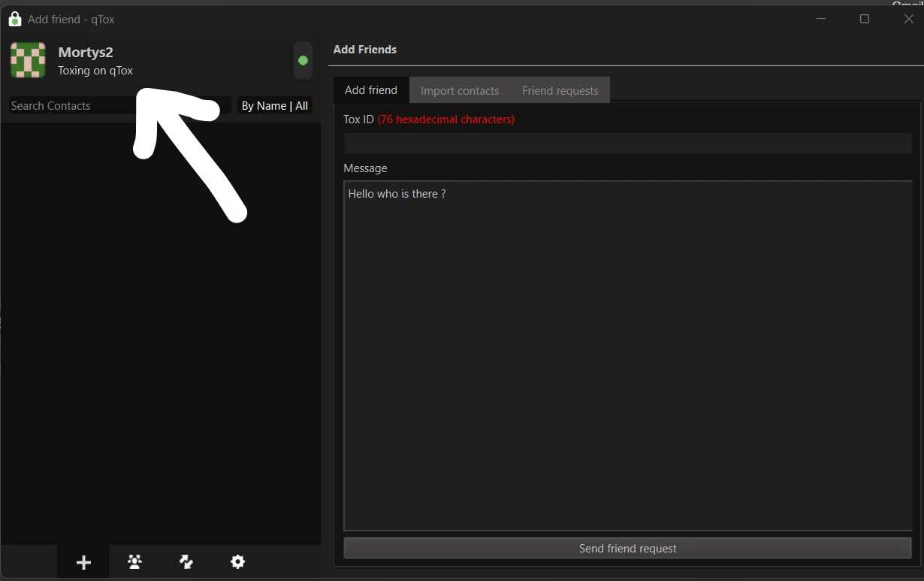Maximize the qTox window
Image resolution: width=924 pixels, height=581 pixels.
865,19
